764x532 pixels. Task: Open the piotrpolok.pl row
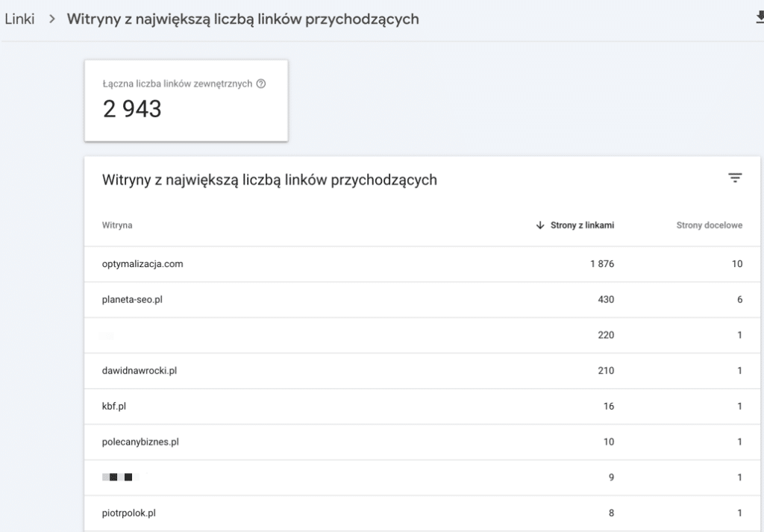pyautogui.click(x=422, y=513)
